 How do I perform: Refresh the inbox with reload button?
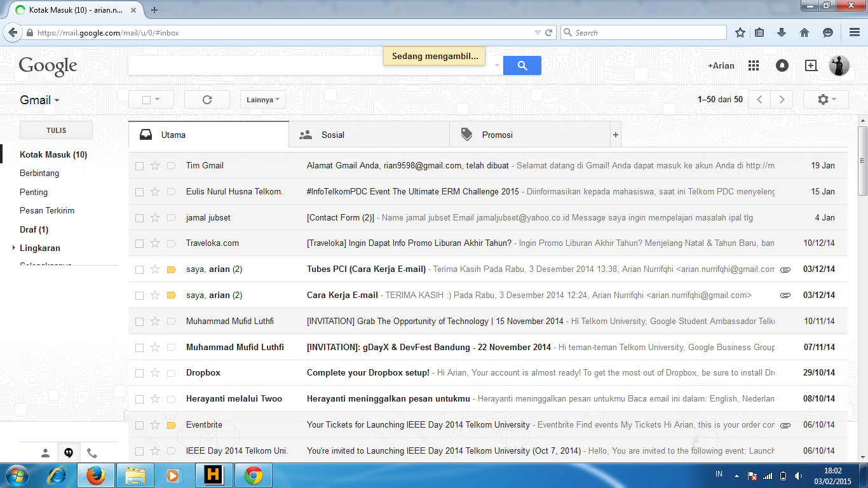[x=207, y=100]
